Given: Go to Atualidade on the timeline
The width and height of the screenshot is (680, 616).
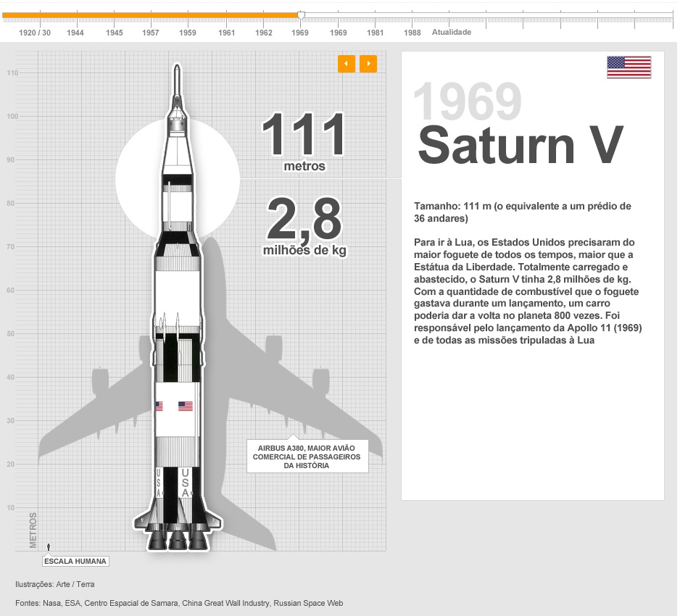Looking at the screenshot, I should [452, 33].
